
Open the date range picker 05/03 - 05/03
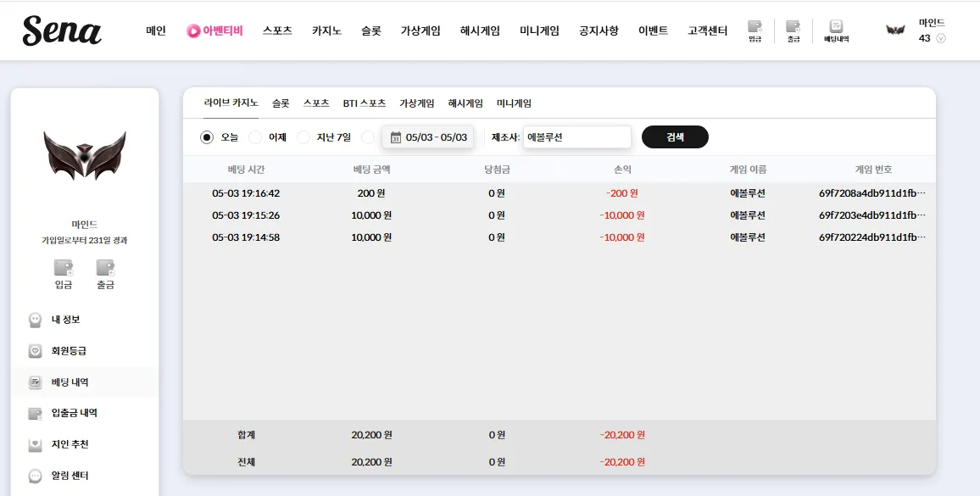[x=428, y=137]
